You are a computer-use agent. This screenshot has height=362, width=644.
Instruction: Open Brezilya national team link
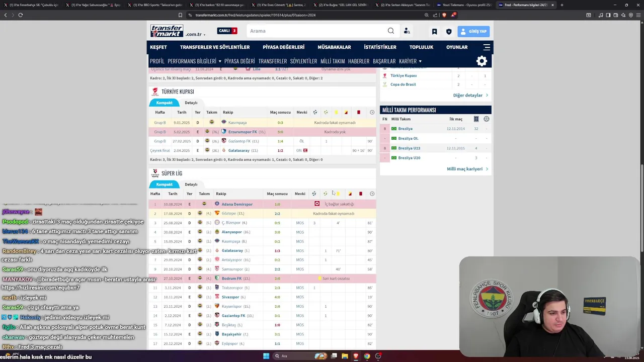pyautogui.click(x=405, y=129)
